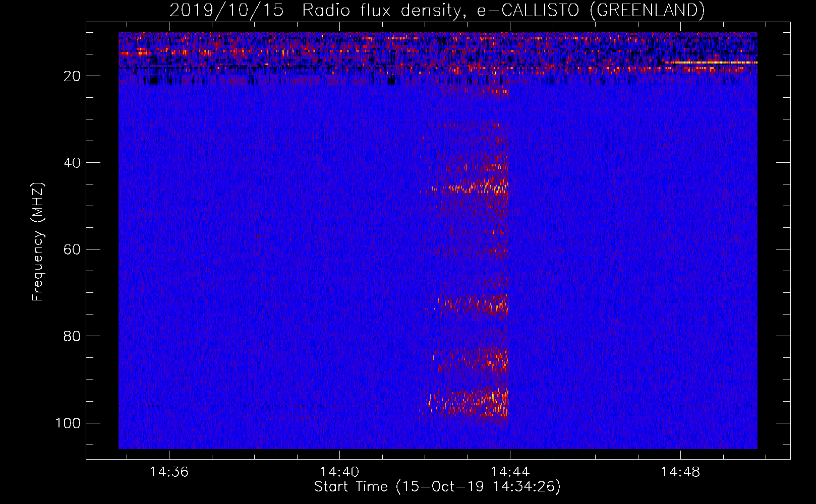This screenshot has width=816, height=504.
Task: Click the 100 MHz frequency tick label
Action: tap(68, 423)
